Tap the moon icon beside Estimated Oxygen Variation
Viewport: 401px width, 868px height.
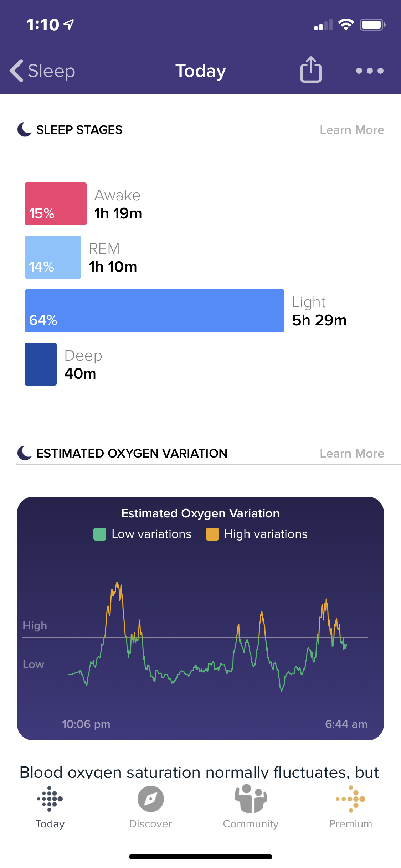point(25,453)
